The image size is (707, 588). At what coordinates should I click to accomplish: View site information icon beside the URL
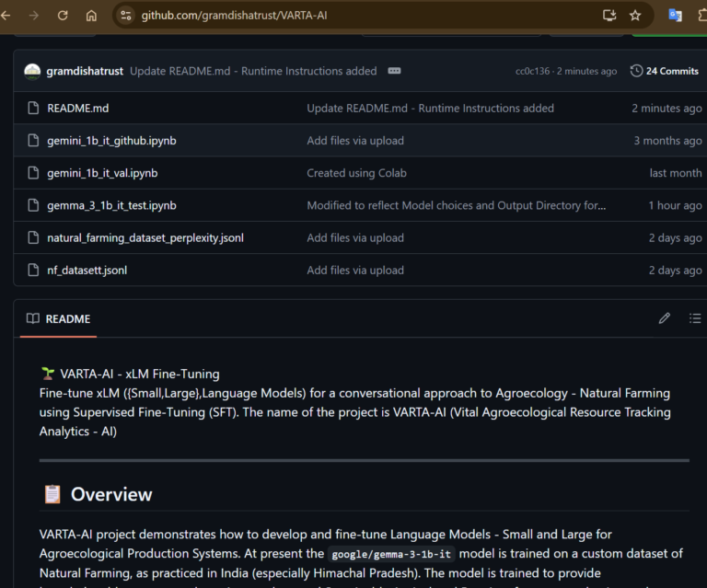point(126,16)
